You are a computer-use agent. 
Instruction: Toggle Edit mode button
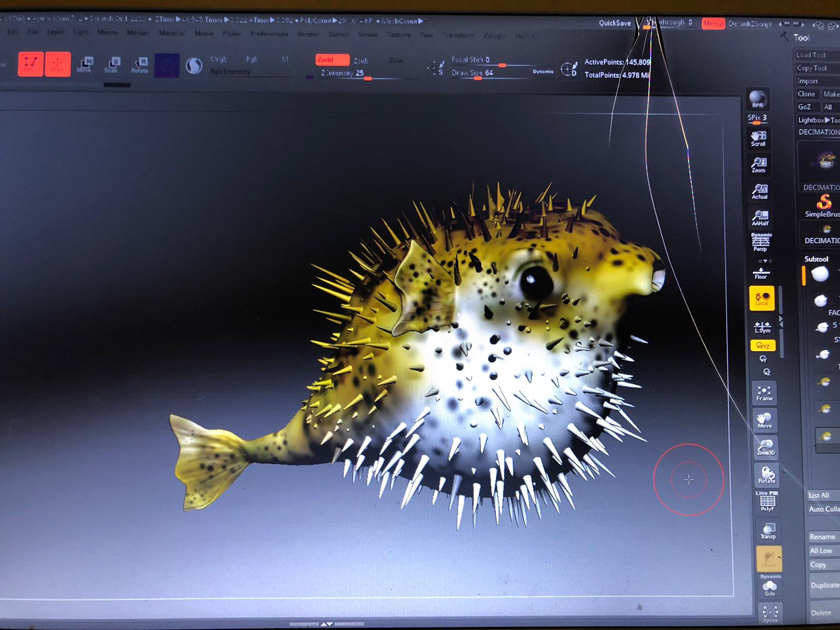pyautogui.click(x=30, y=64)
